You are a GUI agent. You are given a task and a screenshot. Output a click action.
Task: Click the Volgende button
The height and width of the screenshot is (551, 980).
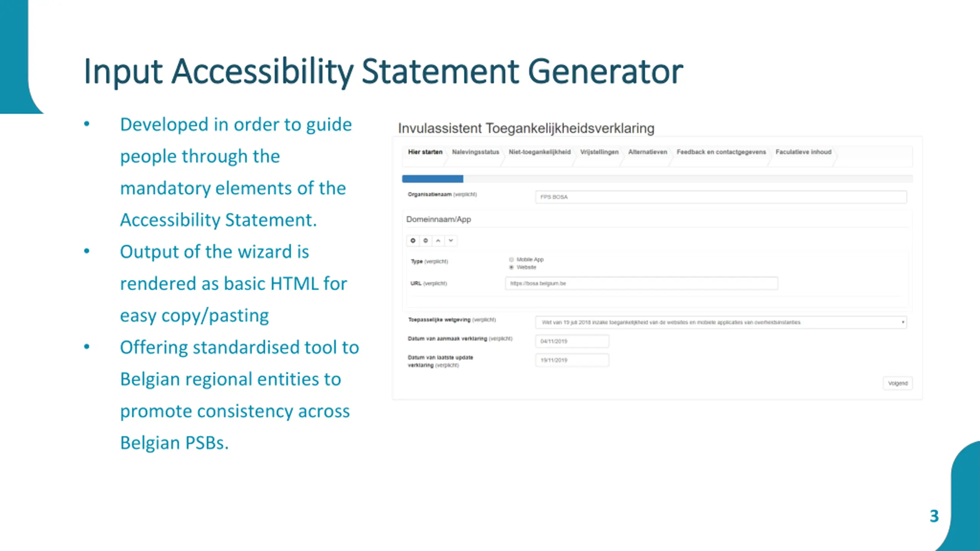[898, 383]
